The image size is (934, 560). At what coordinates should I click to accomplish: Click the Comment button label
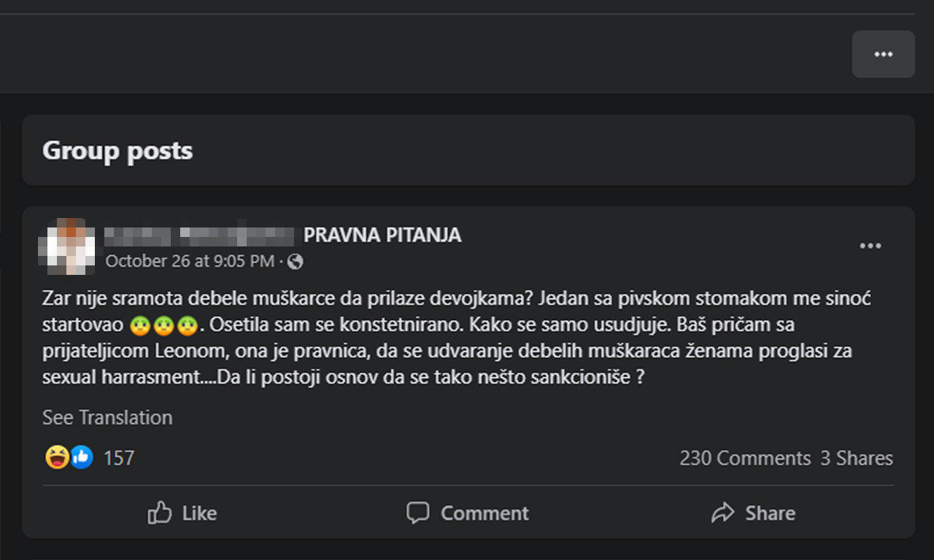tap(485, 513)
